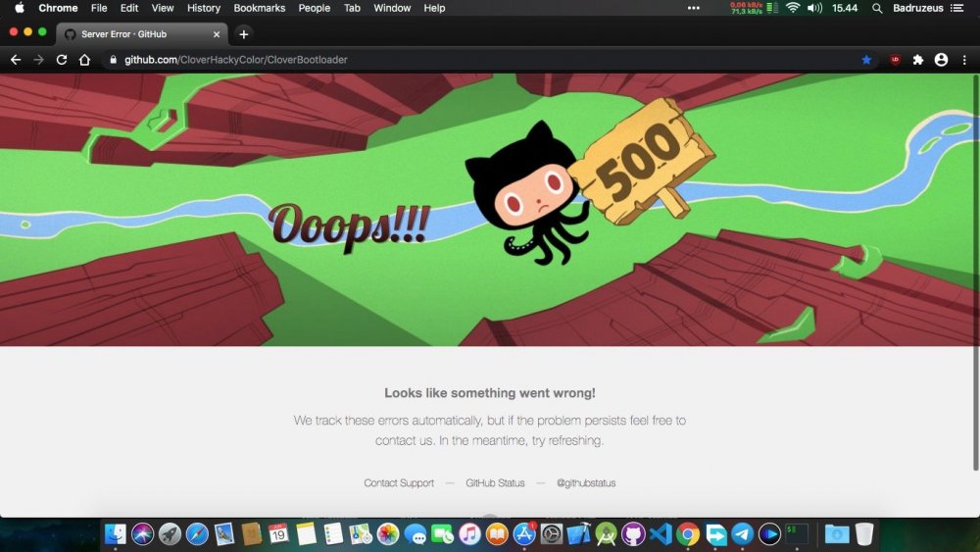The width and height of the screenshot is (980, 552).
Task: Open the Bookmarks menu
Action: tap(260, 8)
